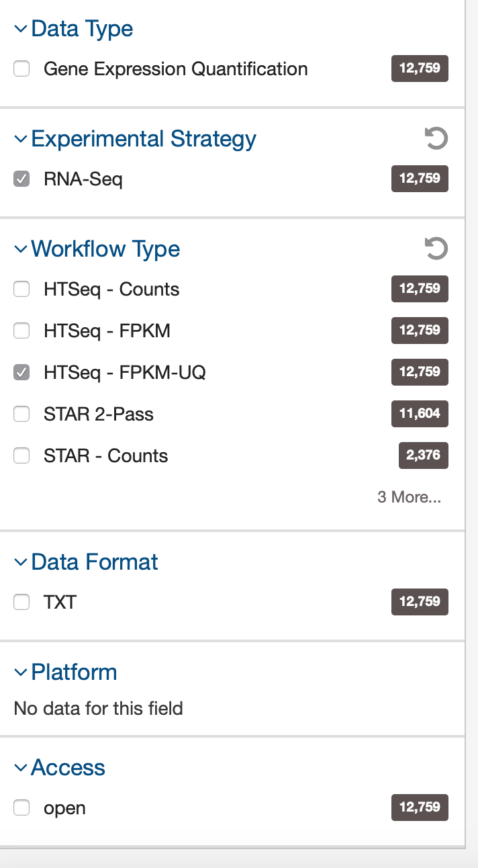Click the chevron beside Data Type

(19, 28)
